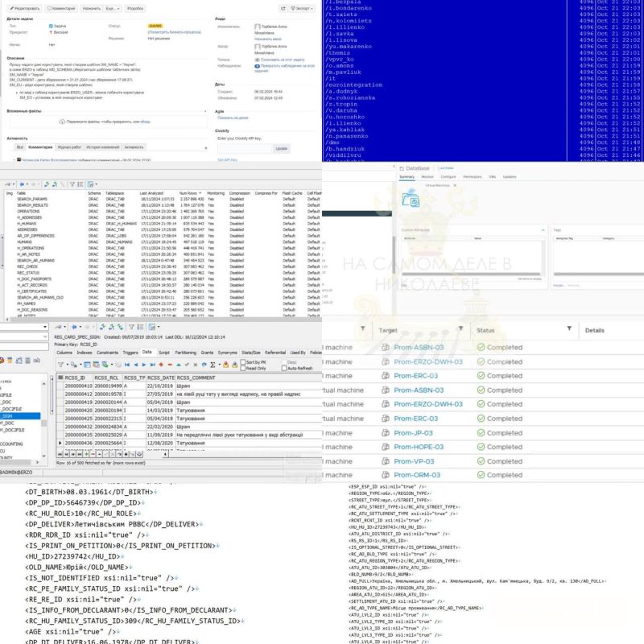This screenshot has width=644, height=644.
Task: Open the Summary tab in DataBase view
Action: [407, 177]
